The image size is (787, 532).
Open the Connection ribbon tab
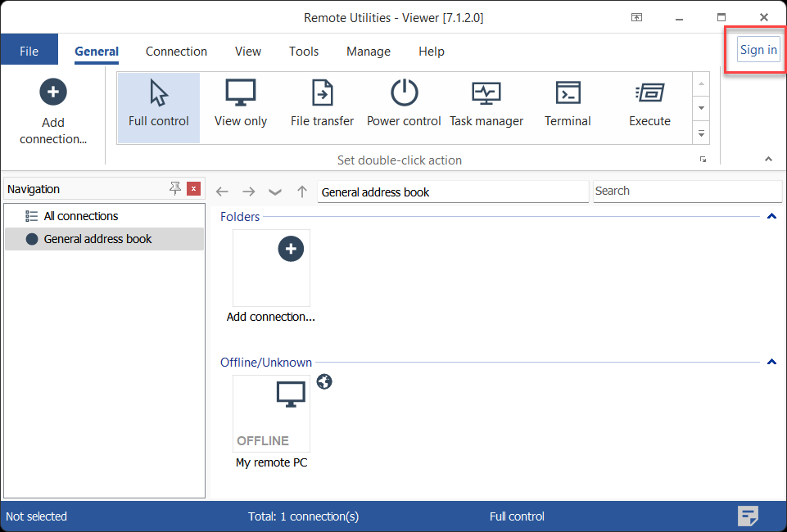pos(176,51)
